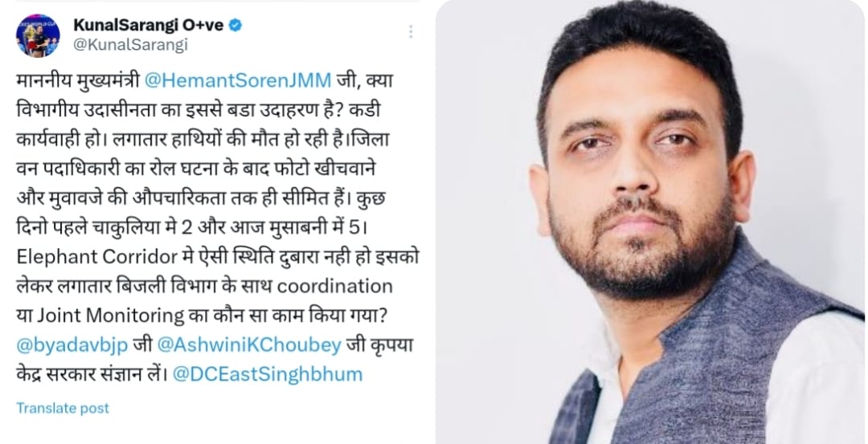Viewport: 868px width, 444px height.
Task: Open the three-dot more options menu
Action: pos(411,31)
